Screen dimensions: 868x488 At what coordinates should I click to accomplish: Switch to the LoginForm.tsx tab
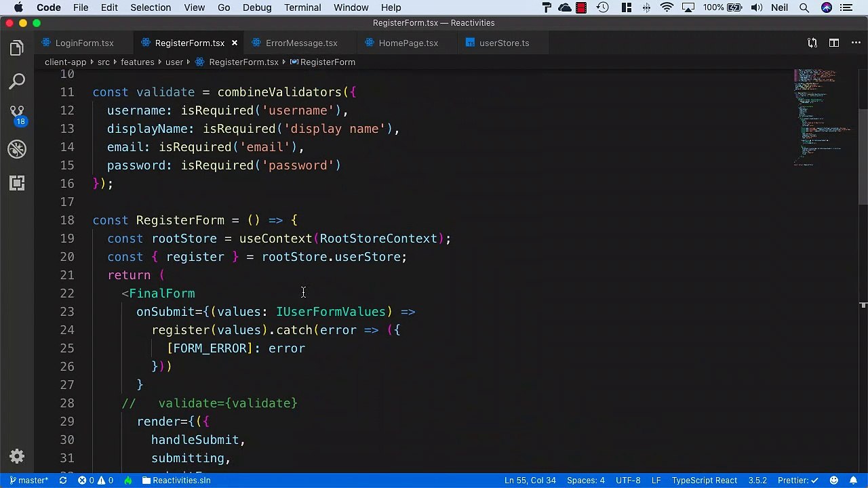(x=84, y=43)
